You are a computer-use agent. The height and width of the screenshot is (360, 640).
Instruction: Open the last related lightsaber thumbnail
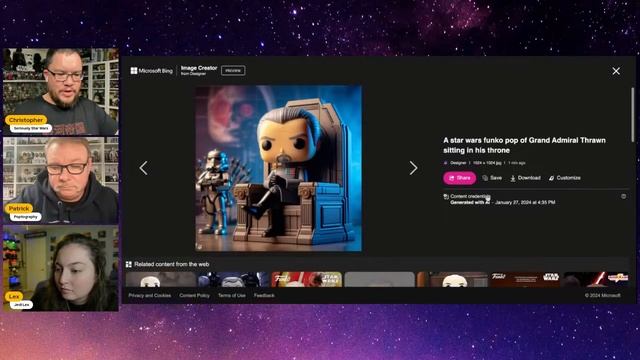[596, 280]
